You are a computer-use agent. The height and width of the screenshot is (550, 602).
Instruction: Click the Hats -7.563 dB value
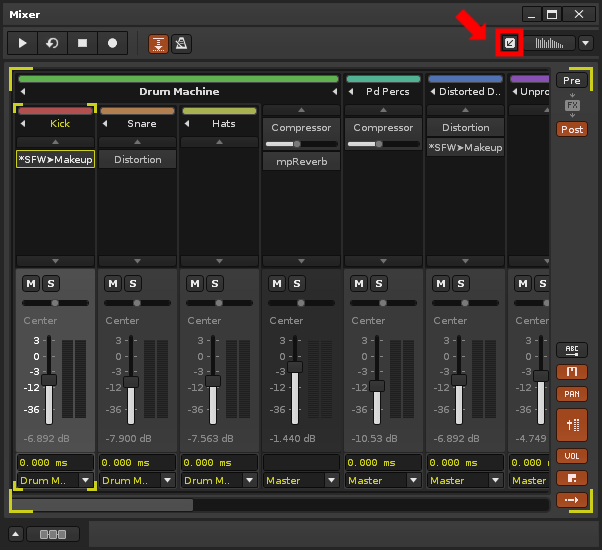(x=210, y=438)
